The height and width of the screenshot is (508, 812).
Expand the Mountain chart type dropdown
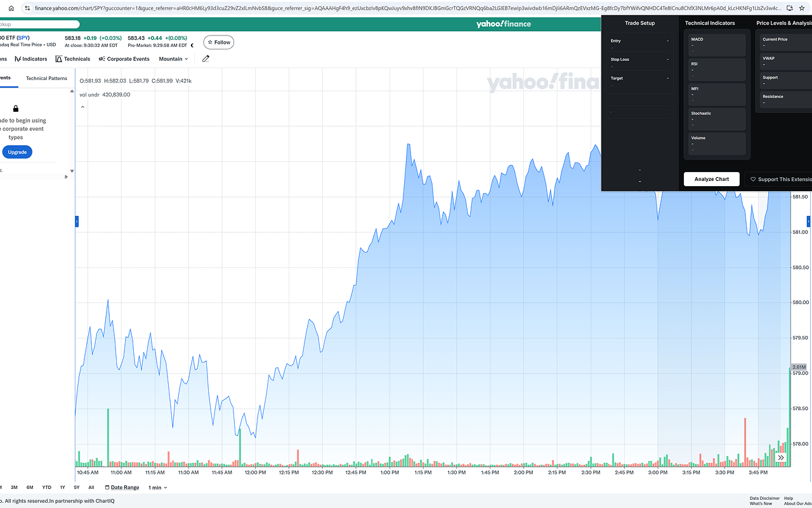pyautogui.click(x=173, y=59)
